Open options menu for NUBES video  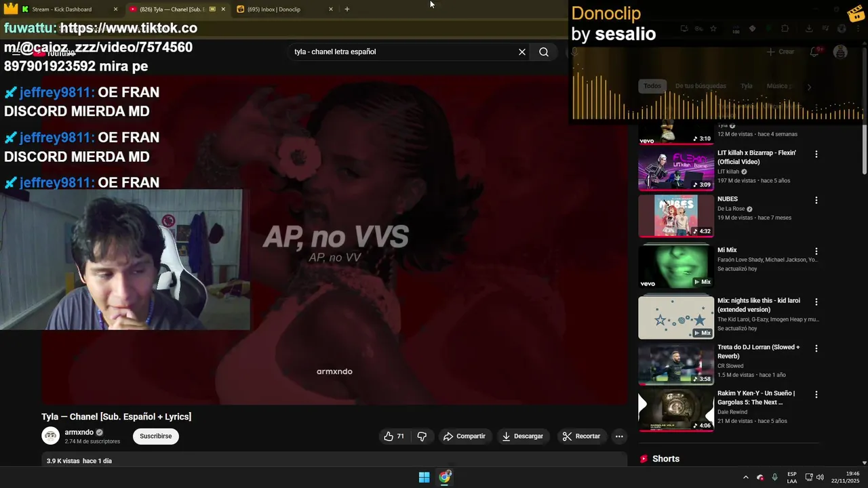click(x=816, y=201)
